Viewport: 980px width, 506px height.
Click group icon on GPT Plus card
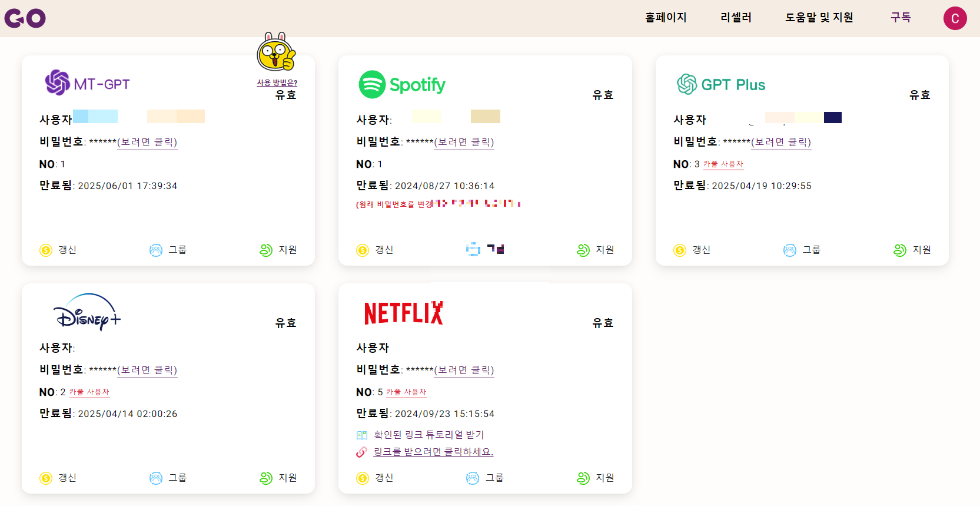pos(790,250)
